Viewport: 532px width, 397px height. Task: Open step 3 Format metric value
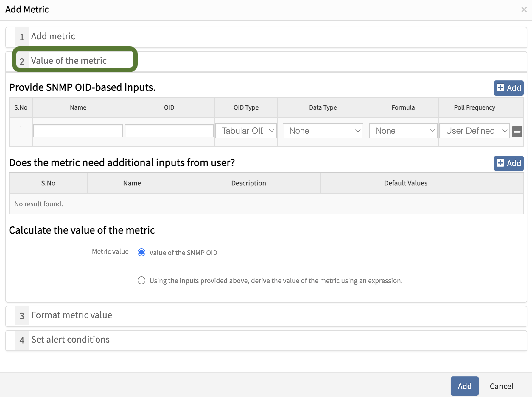click(x=71, y=315)
